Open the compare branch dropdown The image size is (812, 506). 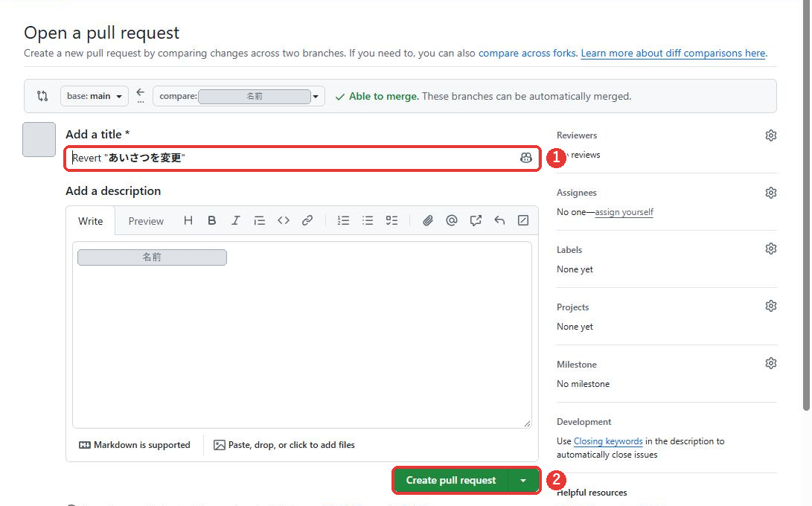(x=239, y=96)
